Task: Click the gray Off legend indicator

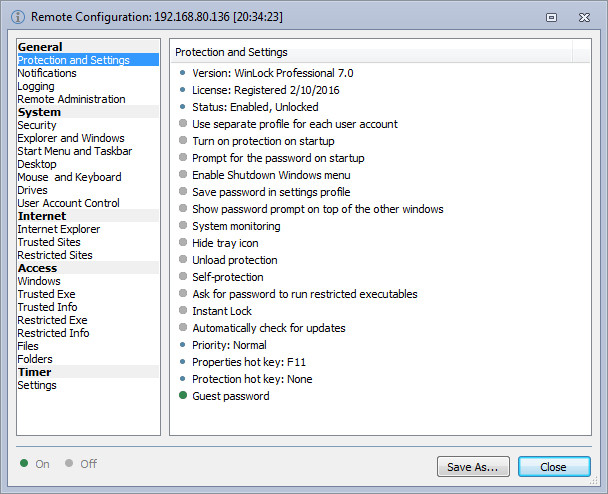Action: tap(69, 463)
